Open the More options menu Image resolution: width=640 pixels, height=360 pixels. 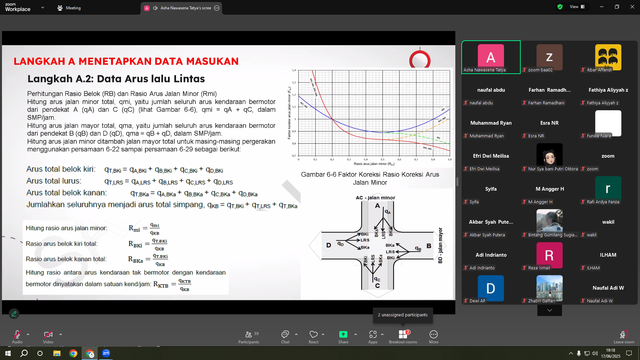click(x=433, y=336)
